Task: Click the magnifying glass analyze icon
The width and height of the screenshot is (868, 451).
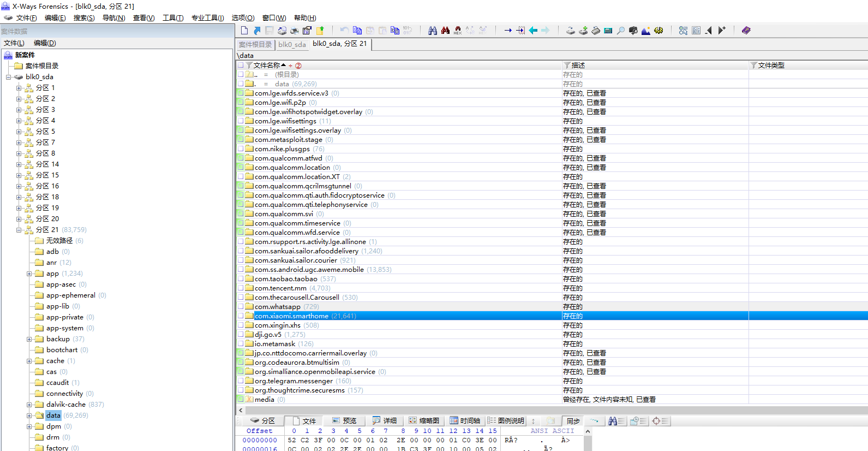Action: coord(621,31)
